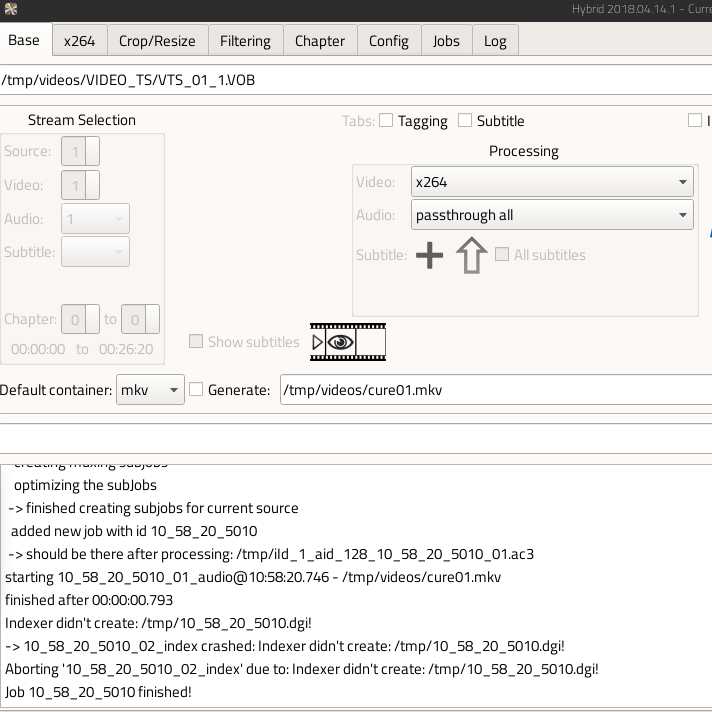Open the Video processing x264 dropdown
Screen dimensions: 712x712
(x=552, y=182)
